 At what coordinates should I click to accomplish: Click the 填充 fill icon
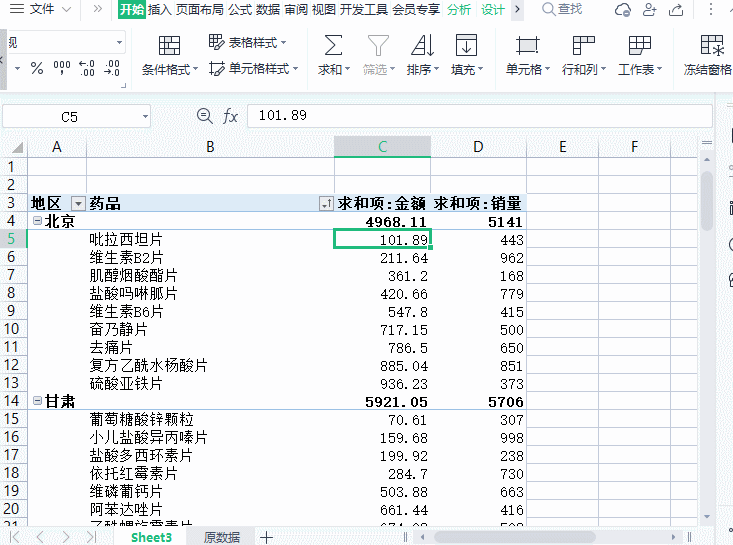coord(465,46)
